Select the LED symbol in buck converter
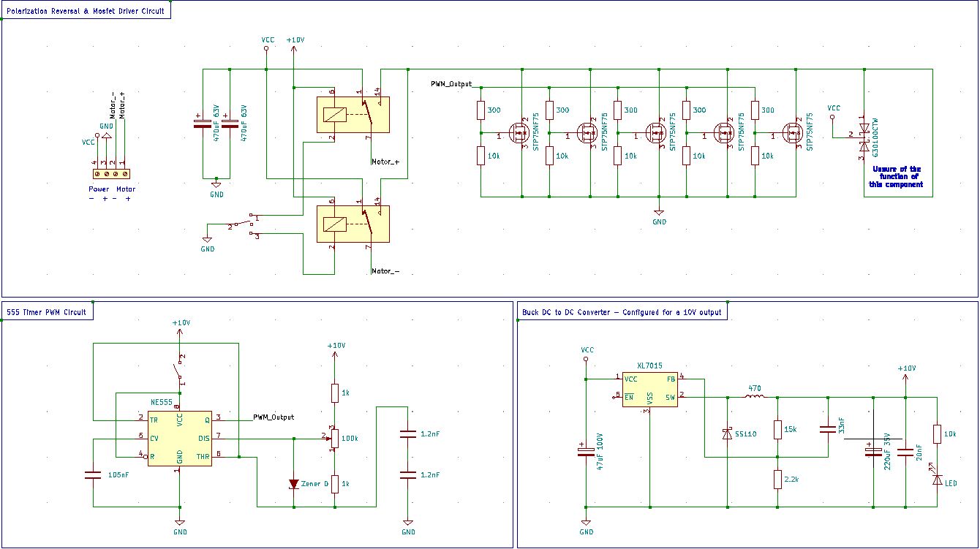Screen dimensions: 980x549 coord(937,480)
